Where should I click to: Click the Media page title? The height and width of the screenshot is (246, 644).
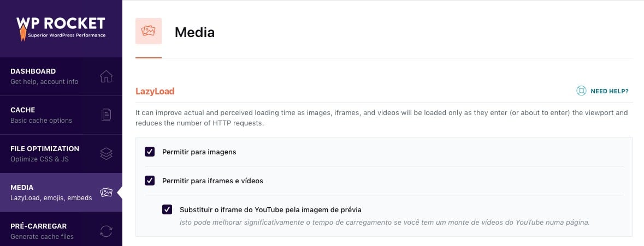[194, 32]
